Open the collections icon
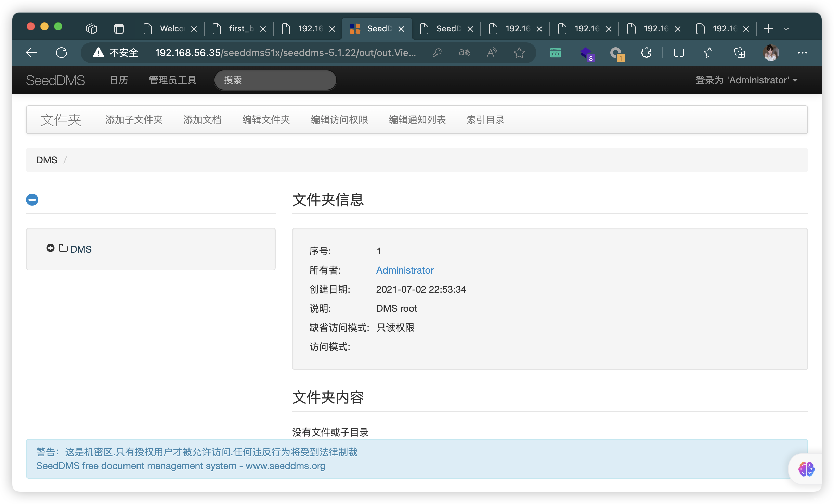 pos(740,53)
